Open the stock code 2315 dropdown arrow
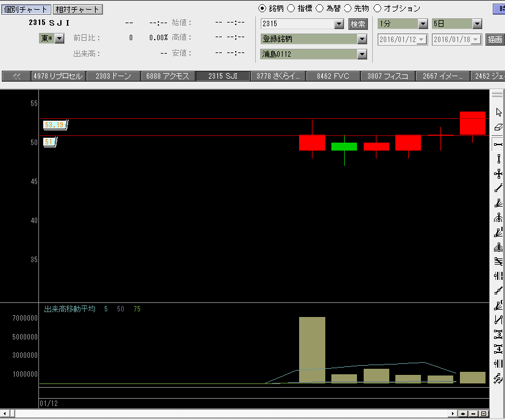 pos(339,24)
